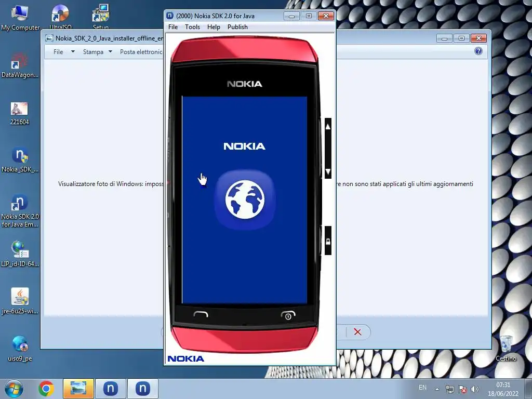Open UltraISO desktop shortcut
The height and width of the screenshot is (399, 532).
coord(60,17)
